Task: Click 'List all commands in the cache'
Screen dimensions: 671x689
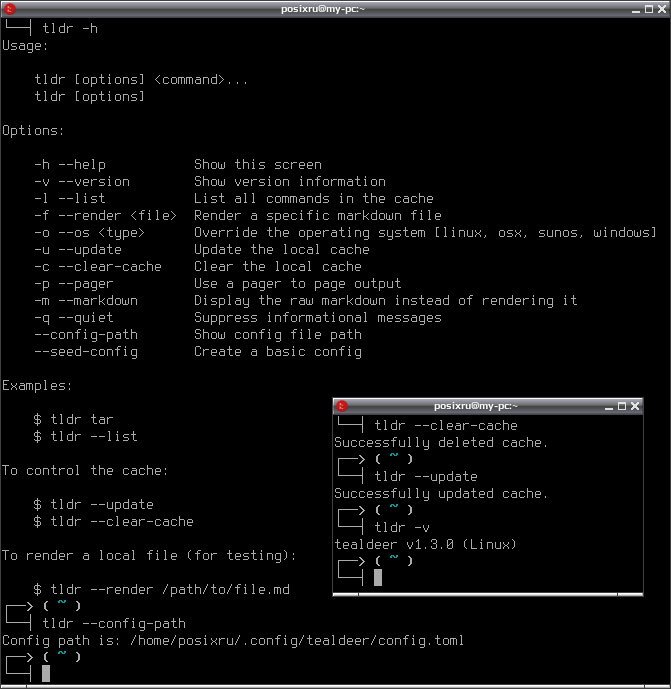Action: (x=314, y=199)
